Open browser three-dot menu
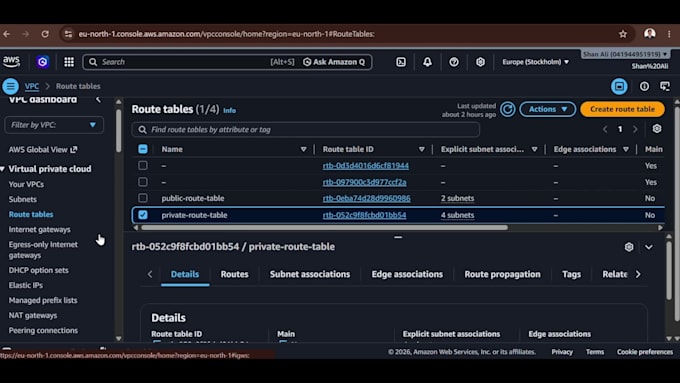 click(x=669, y=34)
